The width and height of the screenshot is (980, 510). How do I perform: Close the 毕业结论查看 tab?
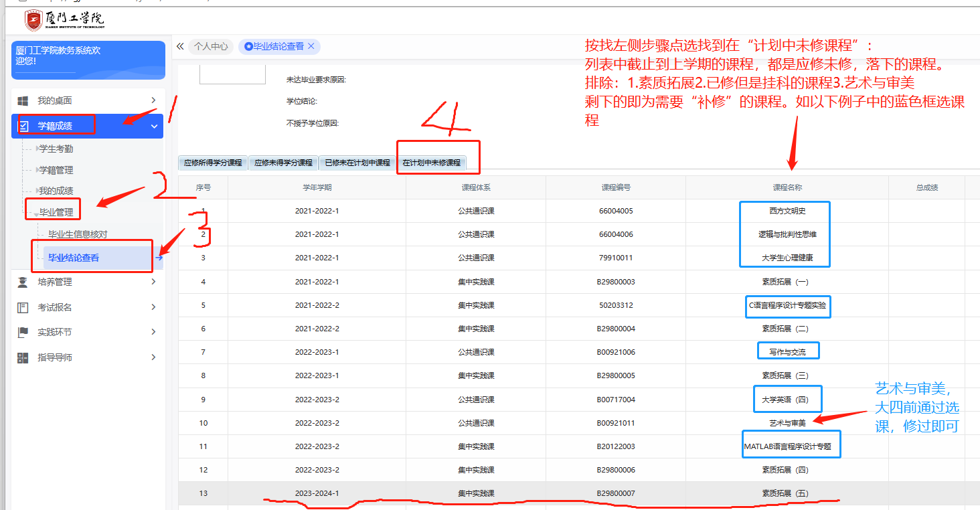311,47
